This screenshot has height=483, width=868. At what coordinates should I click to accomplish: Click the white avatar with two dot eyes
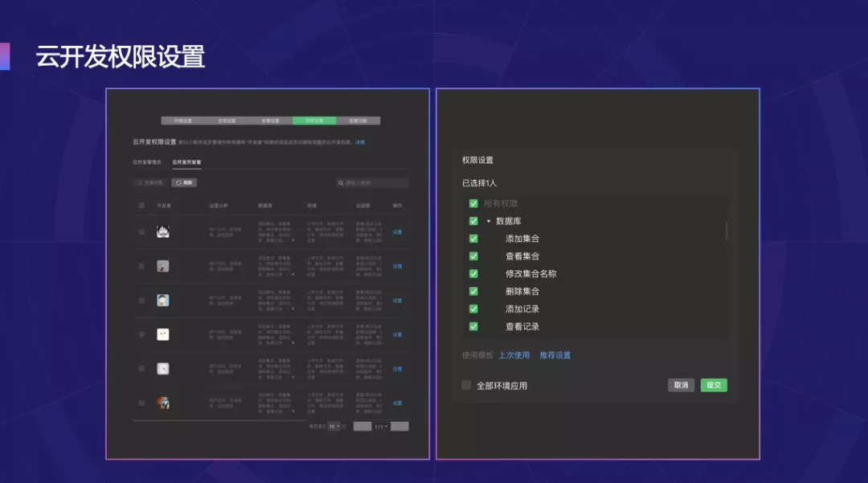[x=162, y=334]
